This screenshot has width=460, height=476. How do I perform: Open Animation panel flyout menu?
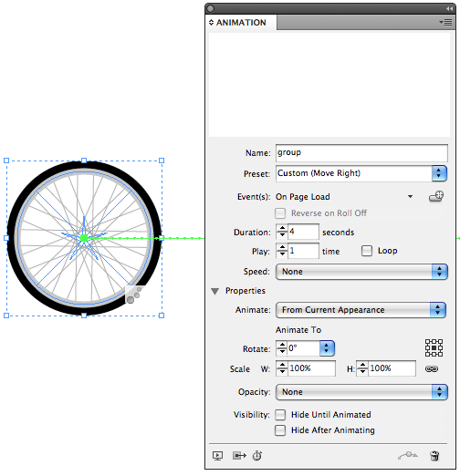point(445,22)
